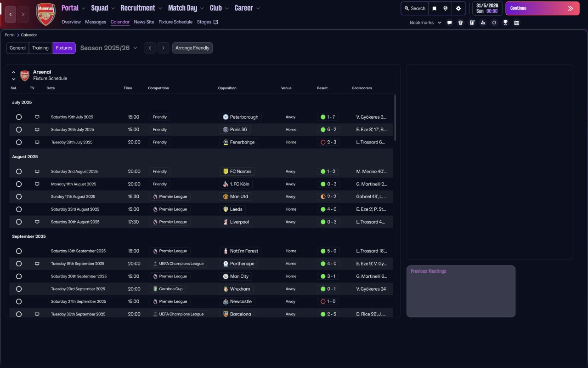The height and width of the screenshot is (368, 588).
Task: Open the calendar grid bookmark shortcut
Action: tap(516, 23)
